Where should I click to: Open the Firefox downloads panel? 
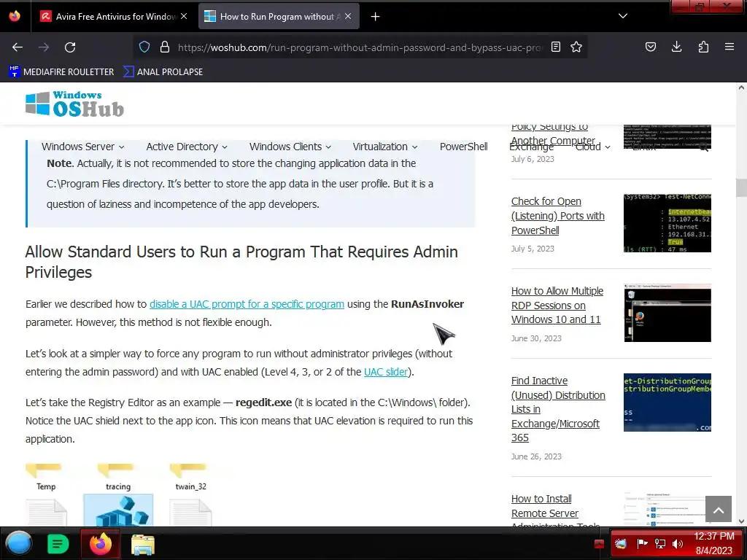click(x=676, y=47)
